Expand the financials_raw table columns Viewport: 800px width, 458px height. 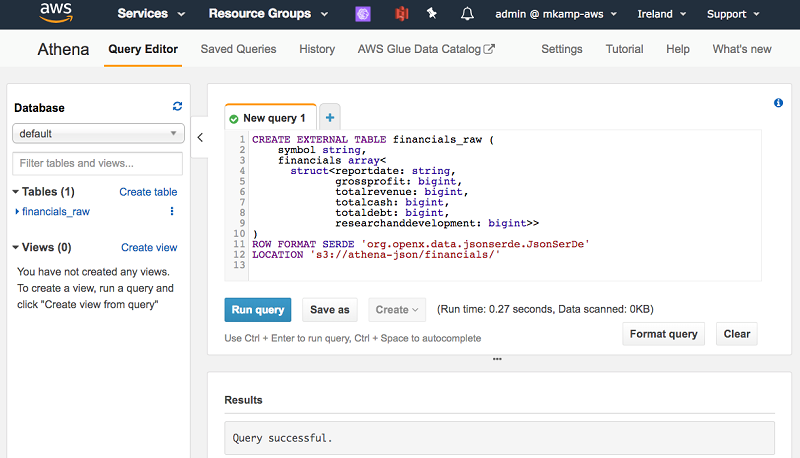click(17, 212)
